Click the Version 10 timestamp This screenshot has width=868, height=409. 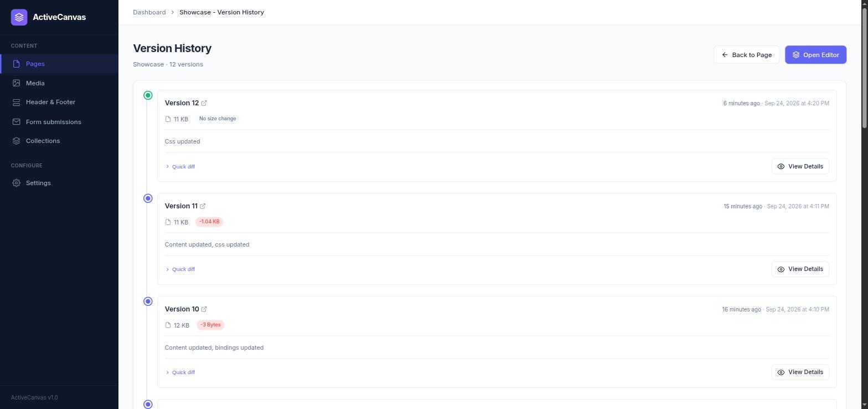[776, 309]
